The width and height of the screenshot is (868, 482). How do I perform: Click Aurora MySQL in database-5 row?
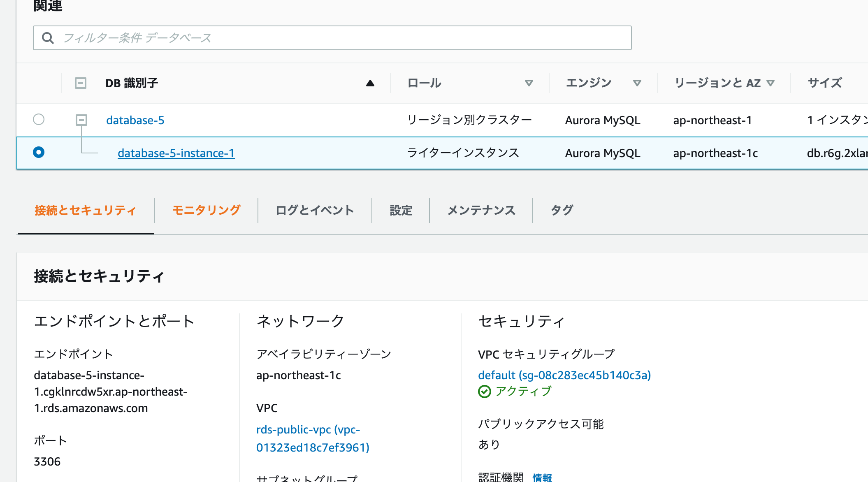603,120
